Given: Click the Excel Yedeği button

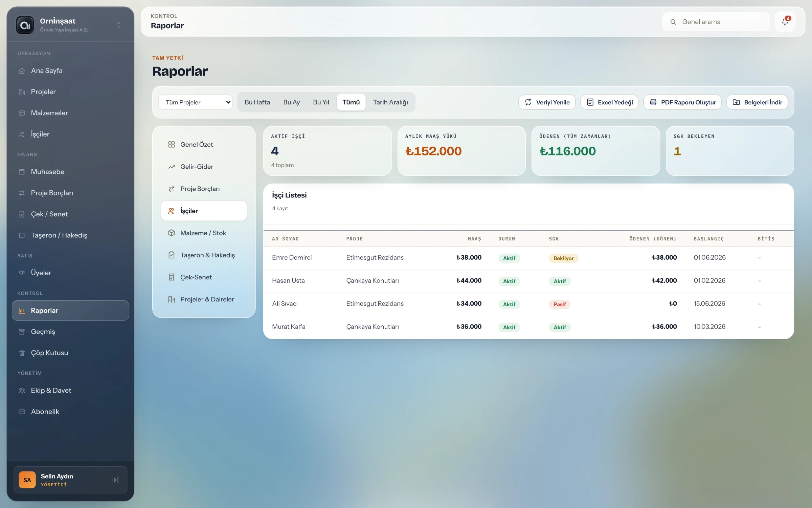Looking at the screenshot, I should click(x=609, y=102).
